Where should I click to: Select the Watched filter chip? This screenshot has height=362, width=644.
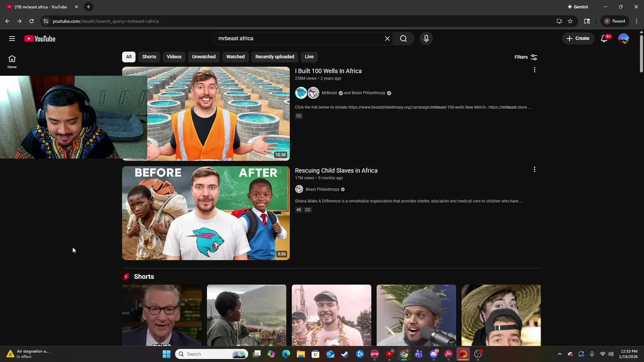(x=235, y=57)
